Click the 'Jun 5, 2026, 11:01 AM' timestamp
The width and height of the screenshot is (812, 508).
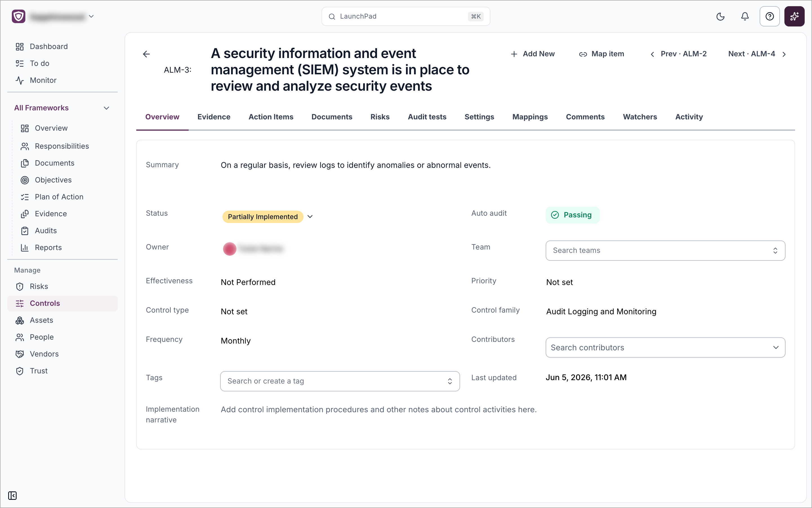[586, 377]
